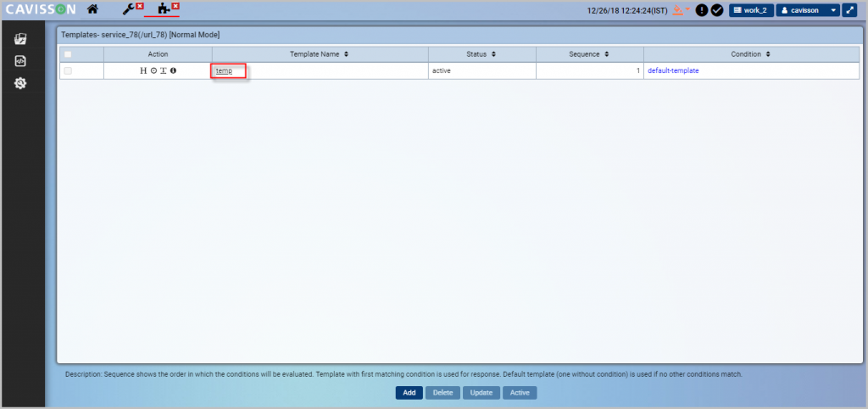Open the temp template link
868x409 pixels.
pyautogui.click(x=224, y=71)
